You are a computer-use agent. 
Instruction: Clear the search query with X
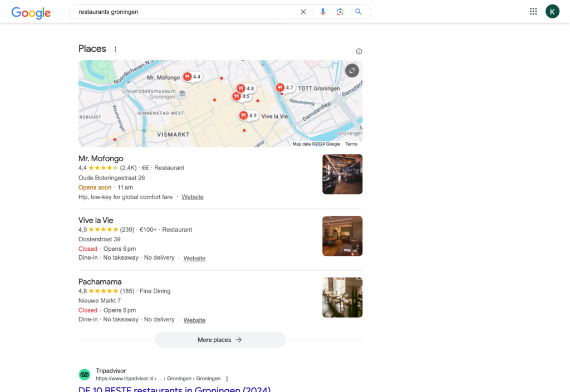pyautogui.click(x=303, y=12)
